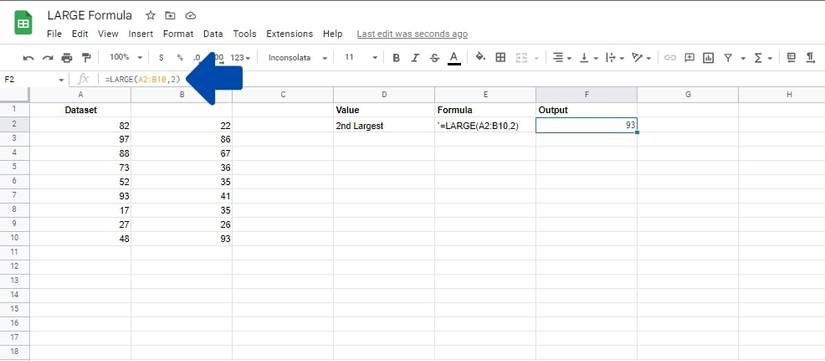Select the select-all corner box
Screen dimensions: 825x361
[x=15, y=95]
